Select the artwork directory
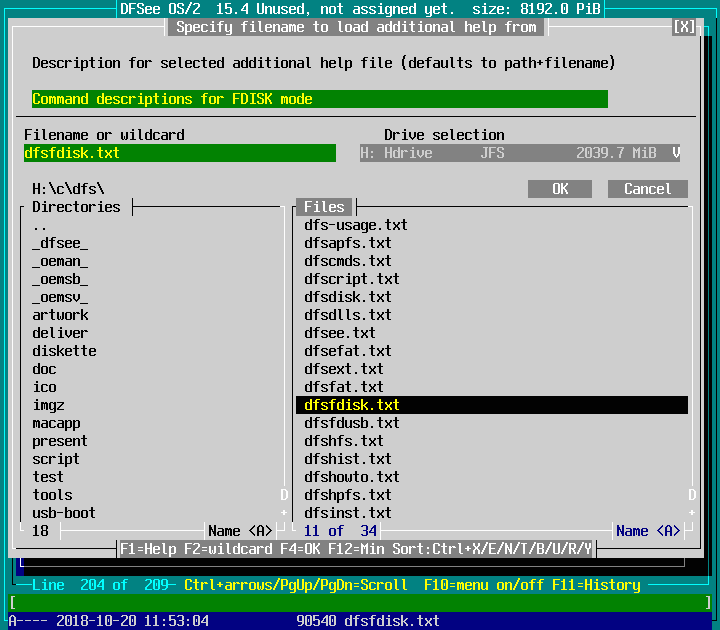720x630 pixels. click(60, 315)
